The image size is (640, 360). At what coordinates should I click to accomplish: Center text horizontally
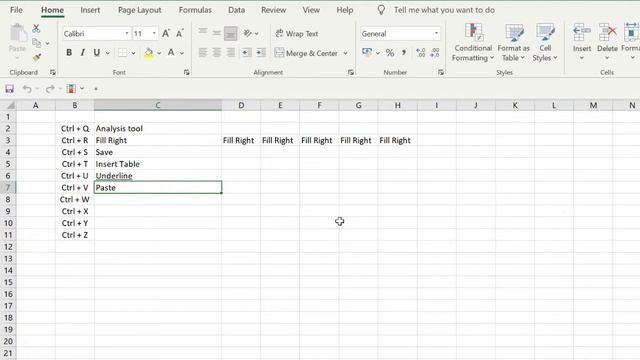[217, 53]
